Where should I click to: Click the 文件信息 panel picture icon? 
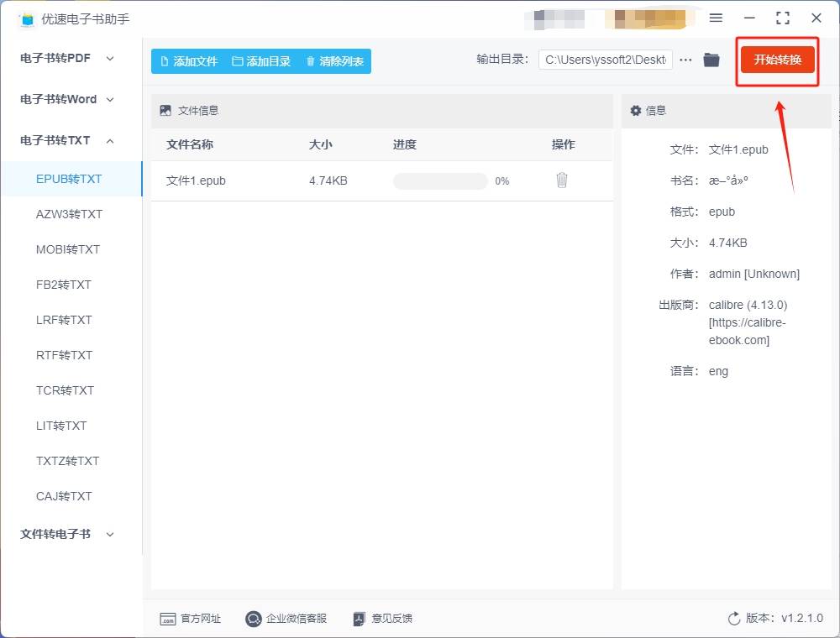coord(165,110)
